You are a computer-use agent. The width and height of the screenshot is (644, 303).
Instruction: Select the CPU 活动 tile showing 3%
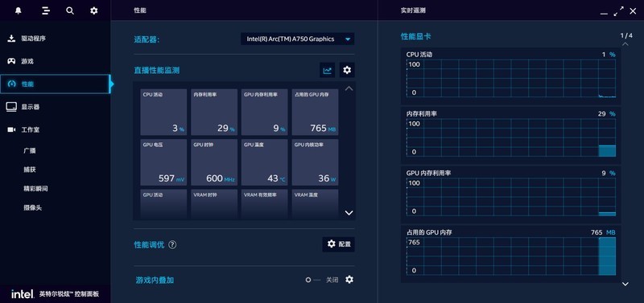[x=163, y=112]
